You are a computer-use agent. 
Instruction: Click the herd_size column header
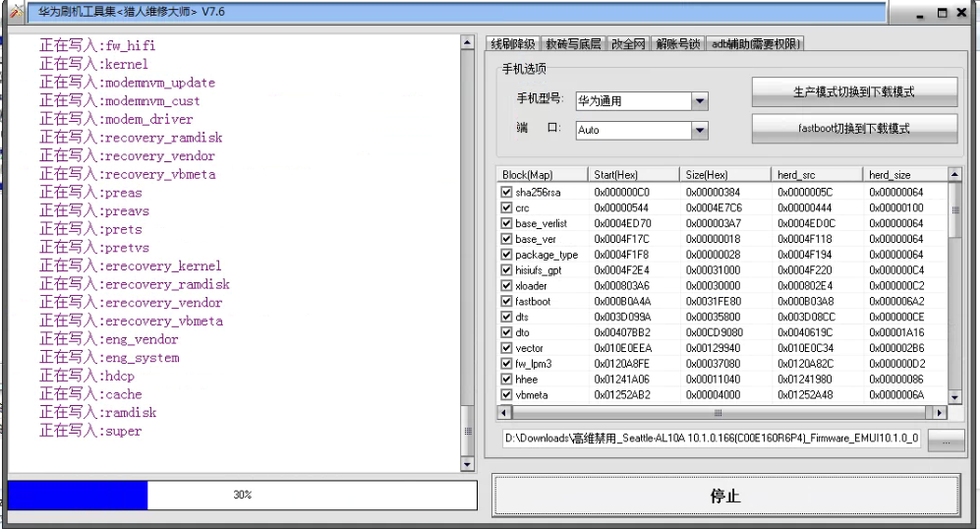click(x=905, y=174)
